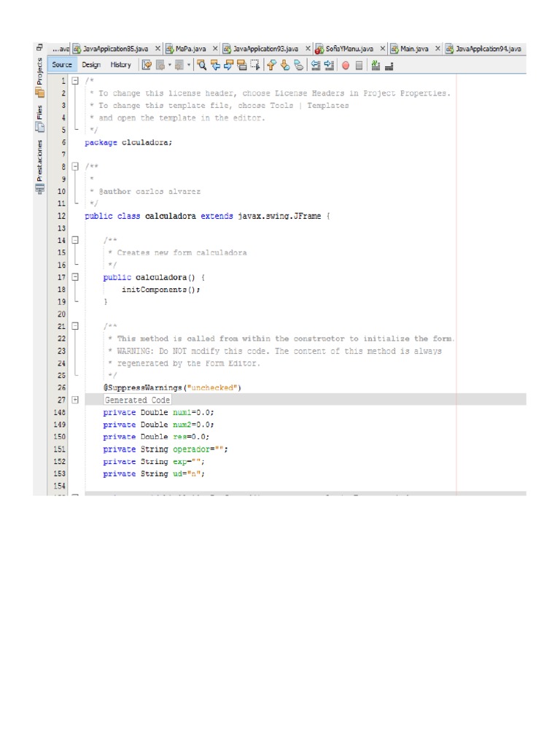Click the Generated Code folded block label
Image resolution: width=560 pixels, height=747 pixels.
(137, 400)
